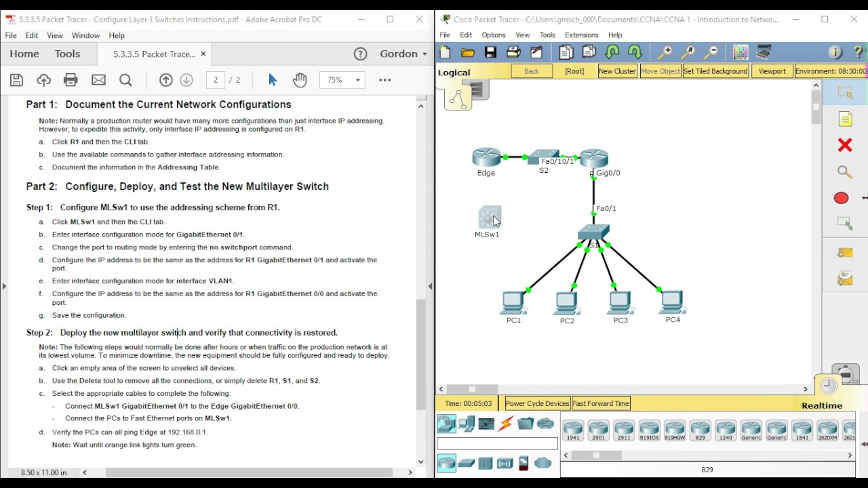Enable the Acrobat hand pan tool
868x488 pixels.
(x=300, y=80)
